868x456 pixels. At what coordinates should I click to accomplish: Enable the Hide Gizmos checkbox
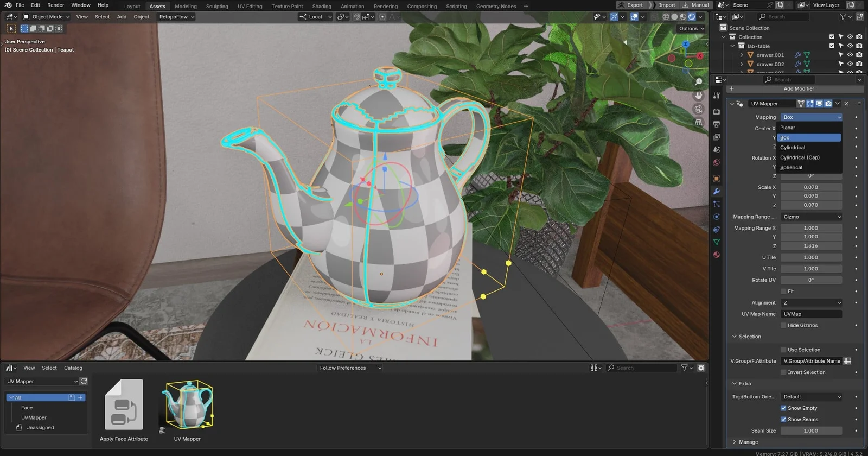tap(783, 325)
